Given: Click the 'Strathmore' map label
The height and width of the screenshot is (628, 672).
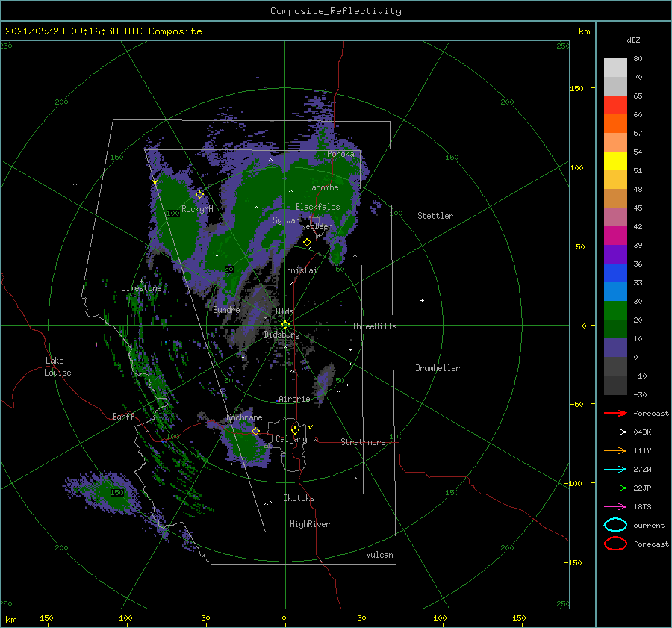Looking at the screenshot, I should pyautogui.click(x=363, y=442).
